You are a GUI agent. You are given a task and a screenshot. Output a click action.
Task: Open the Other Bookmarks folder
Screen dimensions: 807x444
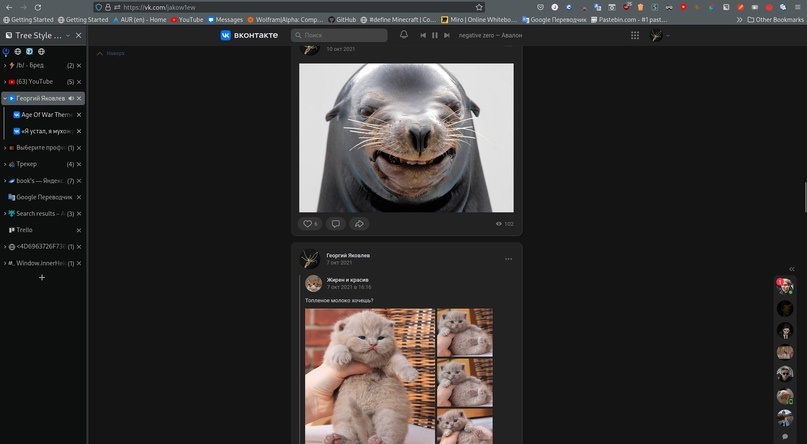point(776,20)
